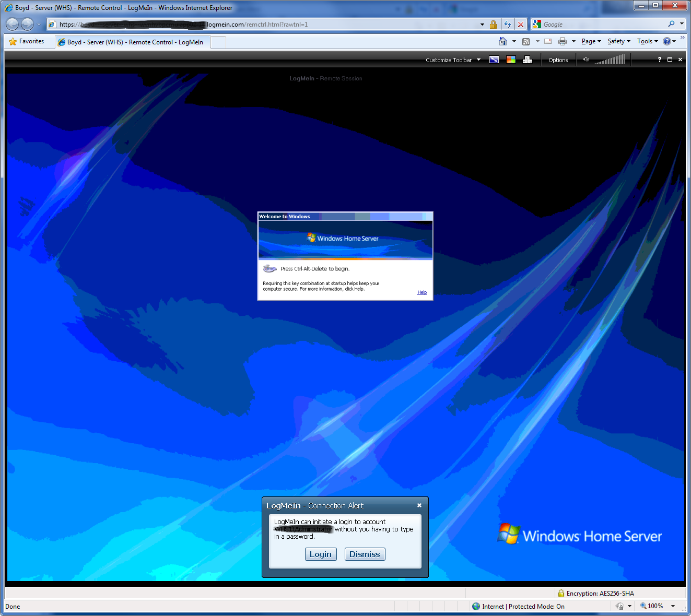Click IE Back navigation button
Viewport: 691px width, 616px height.
pyautogui.click(x=13, y=24)
